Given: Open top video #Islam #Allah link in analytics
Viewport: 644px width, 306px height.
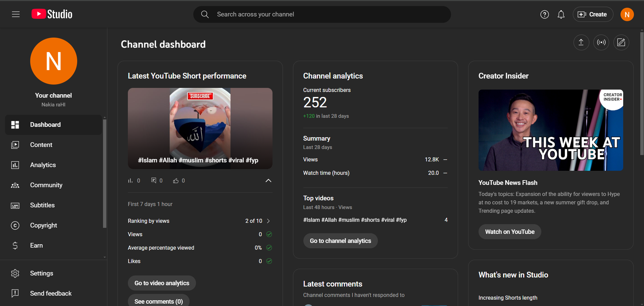Looking at the screenshot, I should click(x=355, y=220).
